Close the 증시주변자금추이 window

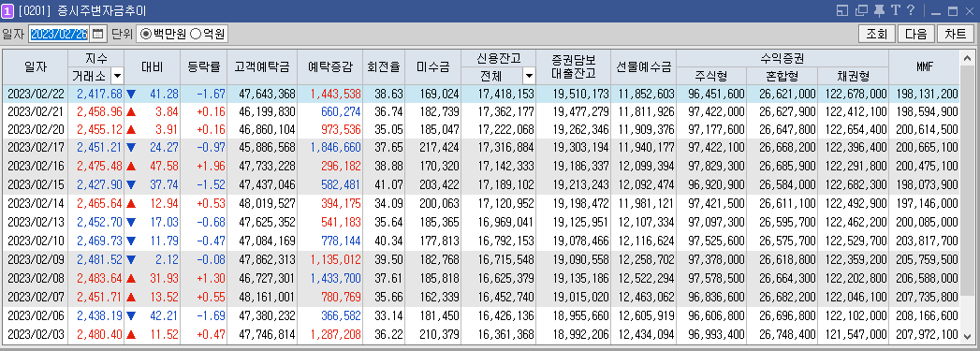pos(970,11)
